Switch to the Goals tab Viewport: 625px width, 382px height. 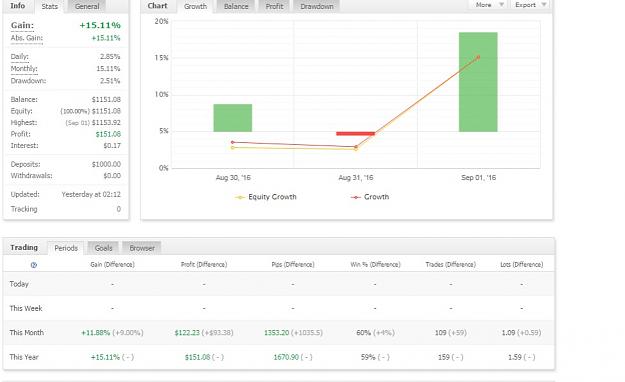103,248
